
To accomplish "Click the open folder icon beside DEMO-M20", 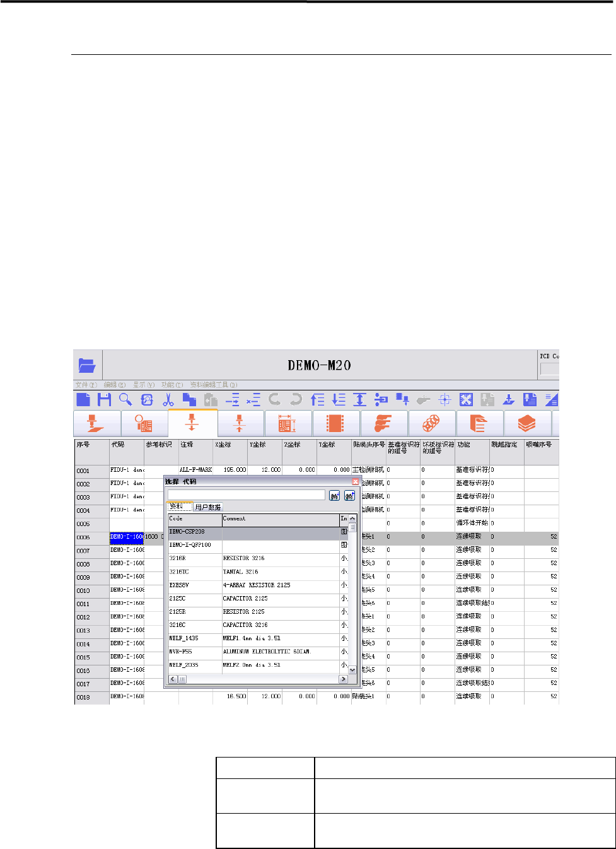I will (x=87, y=365).
